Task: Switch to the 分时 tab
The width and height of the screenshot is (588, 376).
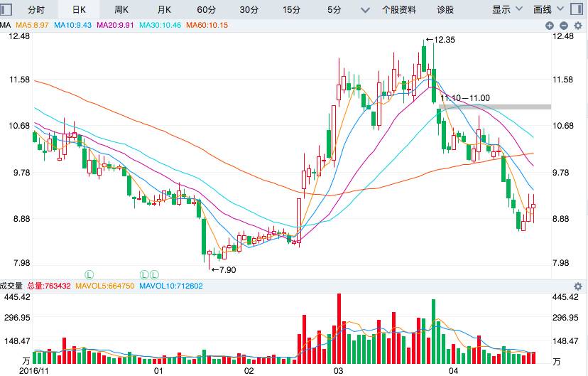Action: tap(36, 9)
